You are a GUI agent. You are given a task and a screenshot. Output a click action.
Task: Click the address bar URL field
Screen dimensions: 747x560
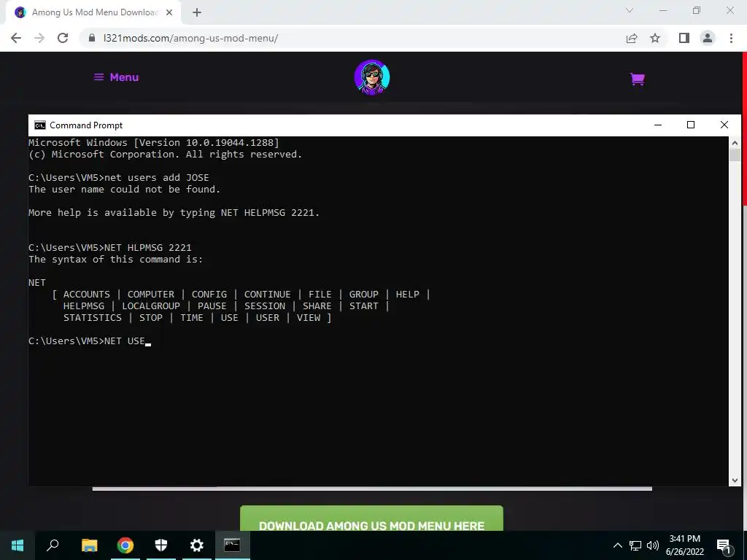click(352, 38)
